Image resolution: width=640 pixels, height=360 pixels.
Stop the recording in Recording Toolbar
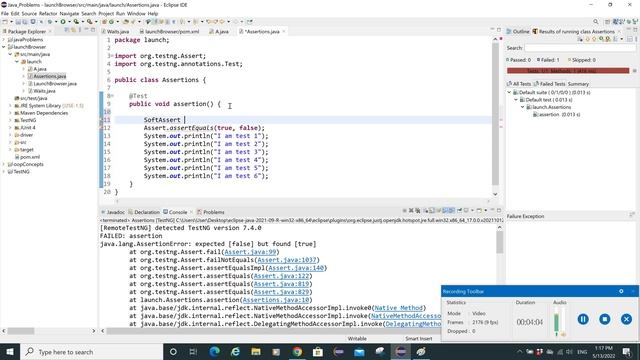click(x=604, y=319)
